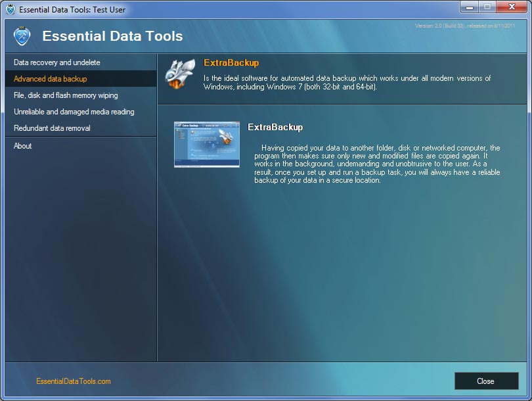Click the ideal software summary text
This screenshot has height=401, width=532.
(x=347, y=83)
